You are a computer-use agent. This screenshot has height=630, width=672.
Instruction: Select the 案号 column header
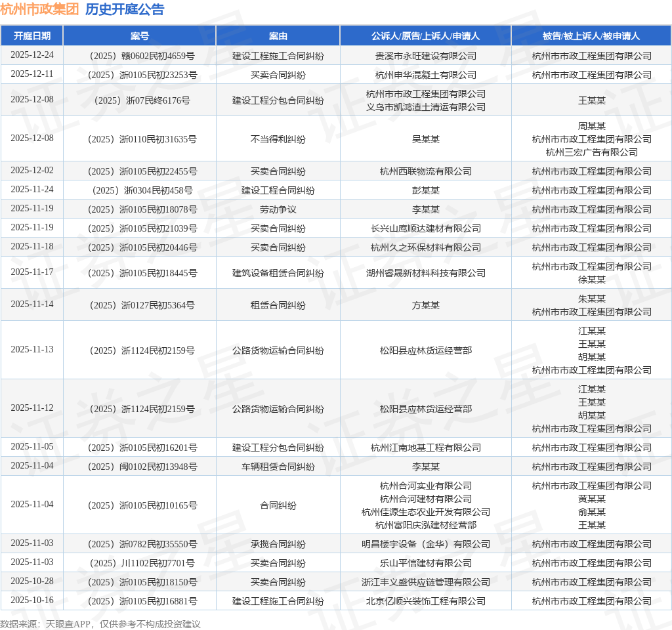(x=140, y=36)
